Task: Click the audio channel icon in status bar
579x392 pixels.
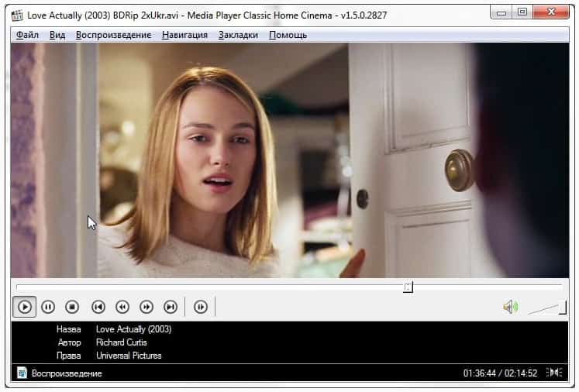Action: (554, 373)
